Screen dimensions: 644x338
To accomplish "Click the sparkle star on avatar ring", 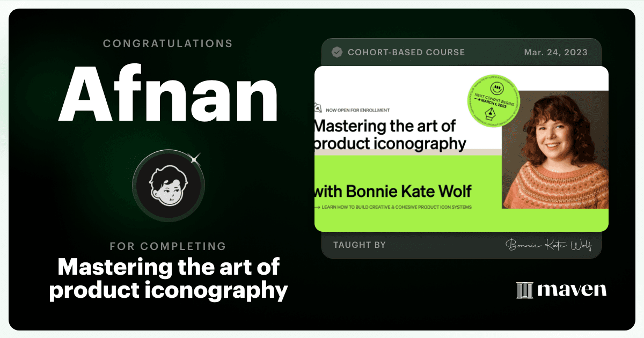I will (195, 158).
